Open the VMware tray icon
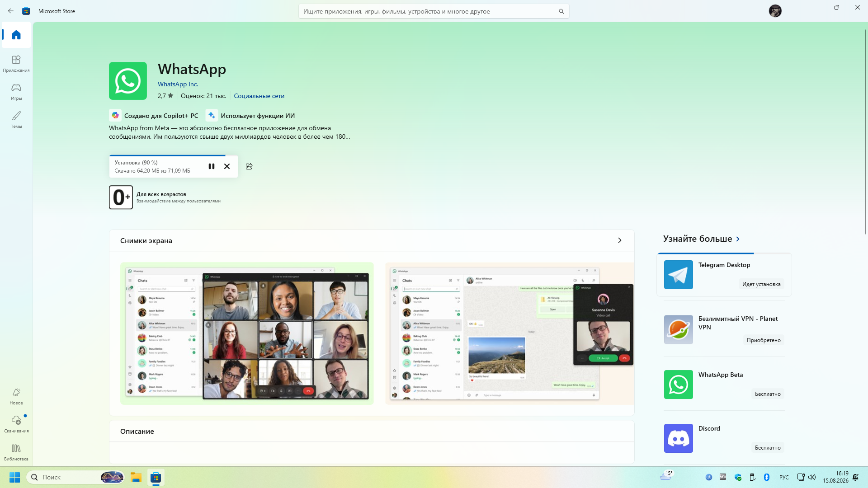 tap(723, 477)
